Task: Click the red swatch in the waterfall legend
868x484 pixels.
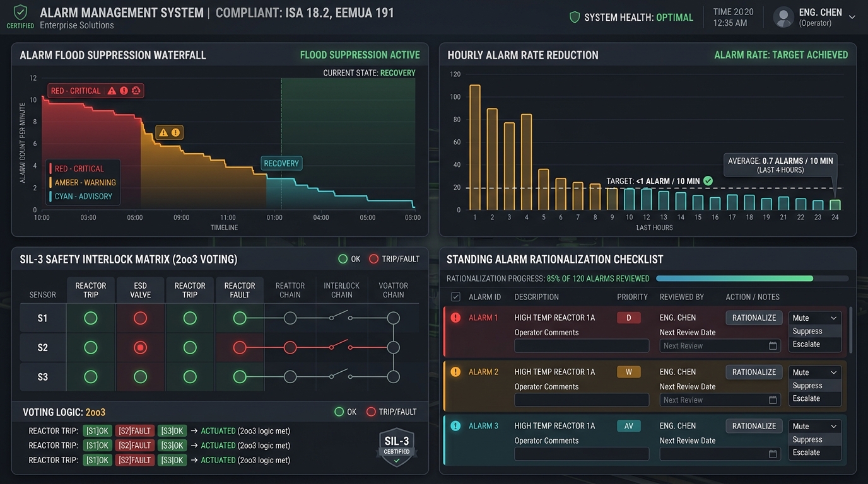Action: point(50,168)
